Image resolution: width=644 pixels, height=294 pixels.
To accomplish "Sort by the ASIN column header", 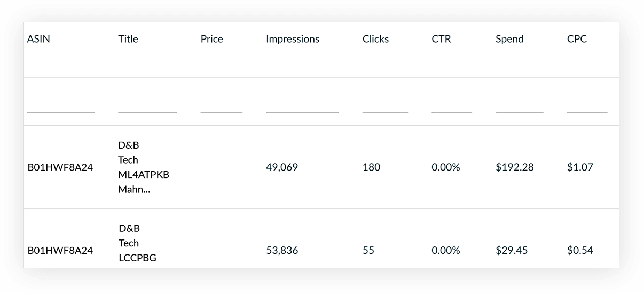I will [38, 39].
